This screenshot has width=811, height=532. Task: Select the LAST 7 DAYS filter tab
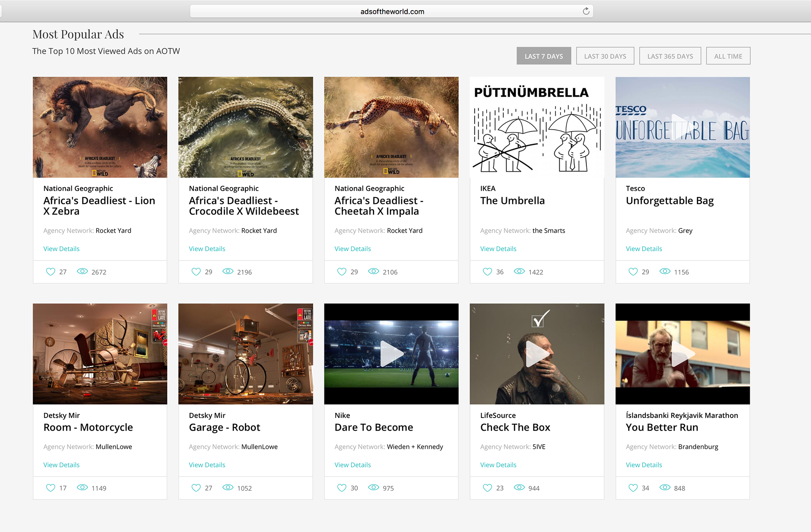[544, 56]
